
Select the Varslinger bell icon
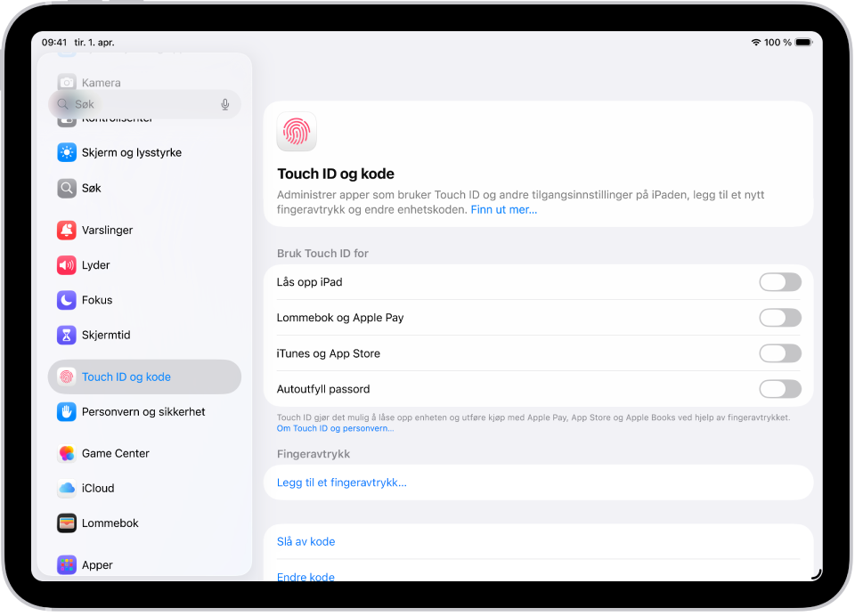coord(67,230)
